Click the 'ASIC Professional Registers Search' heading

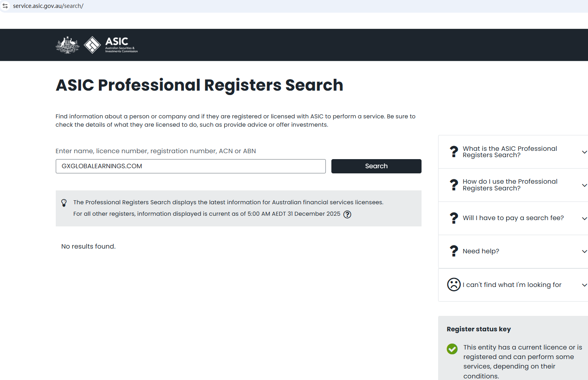coord(200,85)
